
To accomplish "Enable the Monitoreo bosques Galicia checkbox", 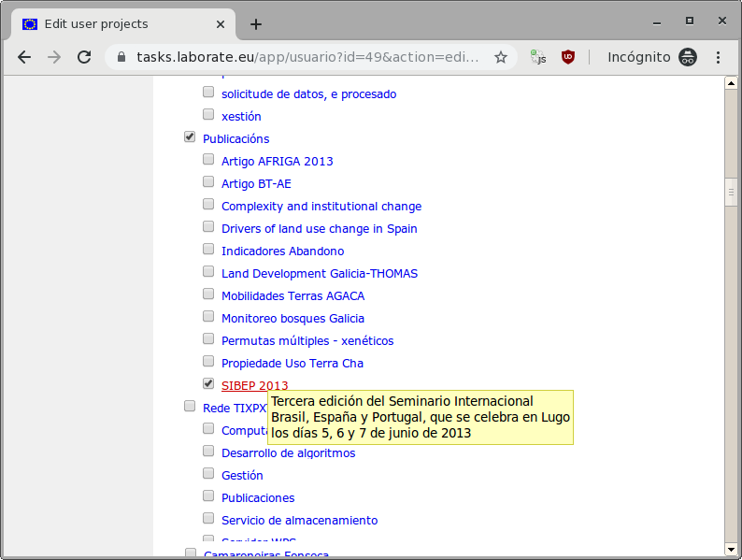I will [208, 317].
